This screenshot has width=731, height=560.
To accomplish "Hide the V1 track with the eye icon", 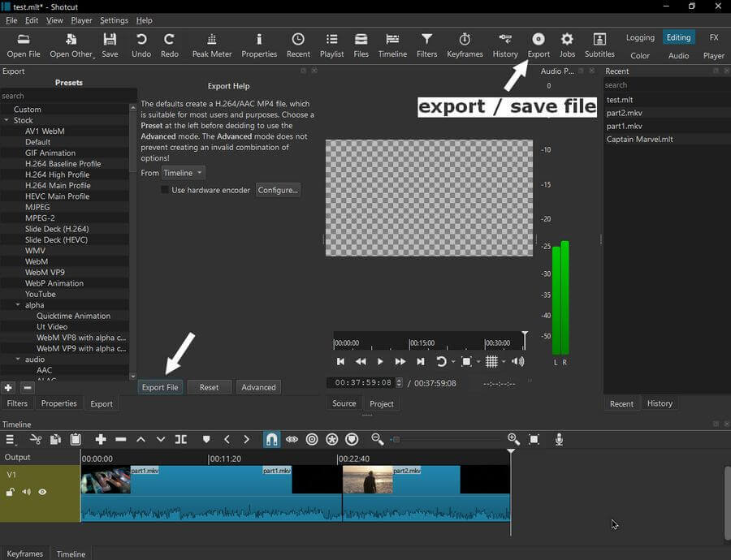I will click(42, 492).
